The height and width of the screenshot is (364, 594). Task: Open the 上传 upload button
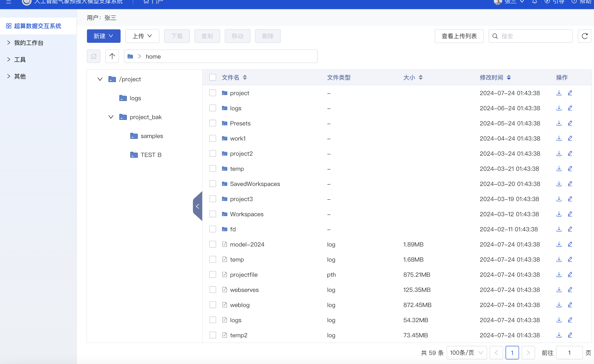pyautogui.click(x=142, y=36)
